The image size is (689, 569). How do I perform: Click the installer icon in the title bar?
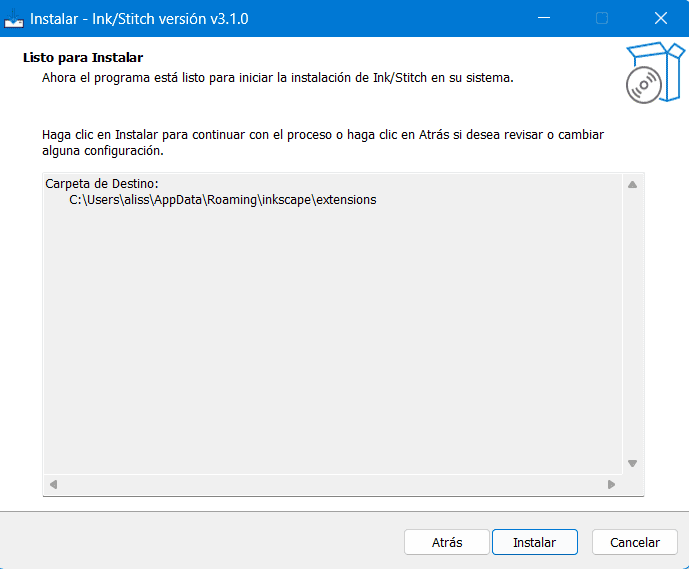[x=14, y=18]
